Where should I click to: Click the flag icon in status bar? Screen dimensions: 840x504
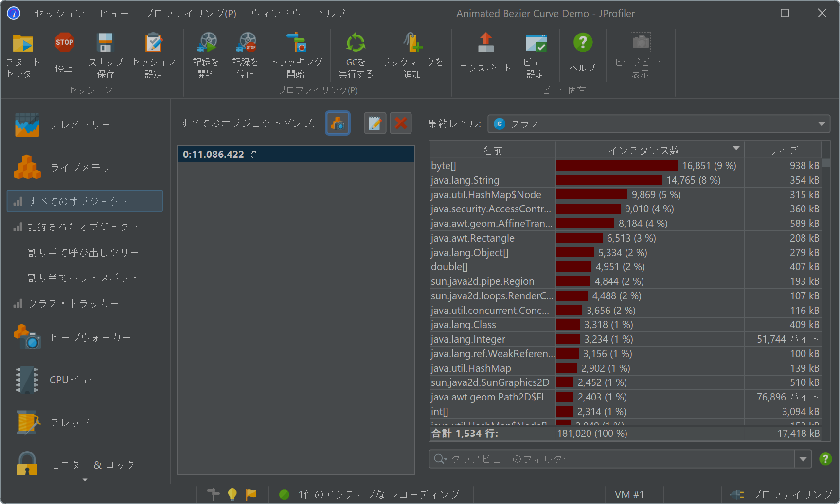coord(251,494)
